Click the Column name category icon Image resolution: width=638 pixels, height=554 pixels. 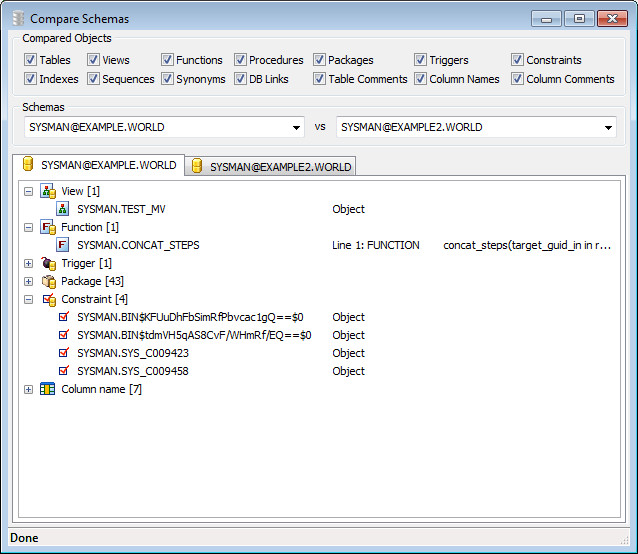48,389
